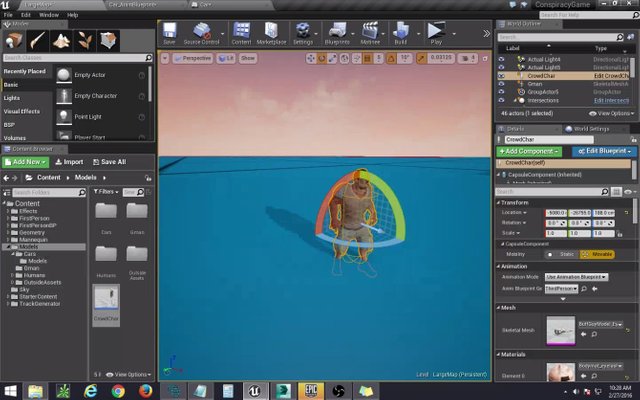The image size is (640, 400).
Task: Select Visual Effects category in Modes panel
Action: pos(22,111)
